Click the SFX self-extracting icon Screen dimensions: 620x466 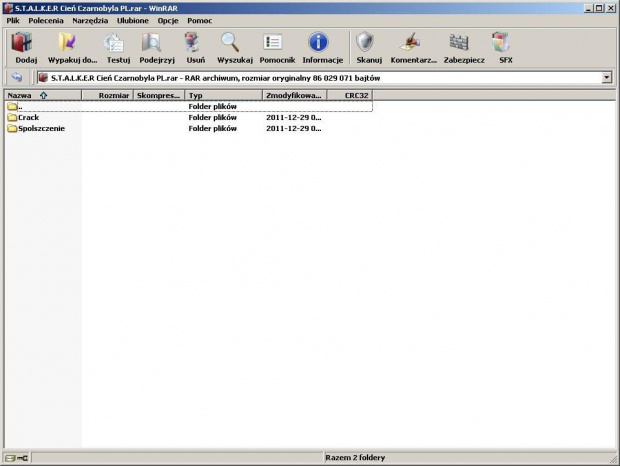tap(501, 42)
